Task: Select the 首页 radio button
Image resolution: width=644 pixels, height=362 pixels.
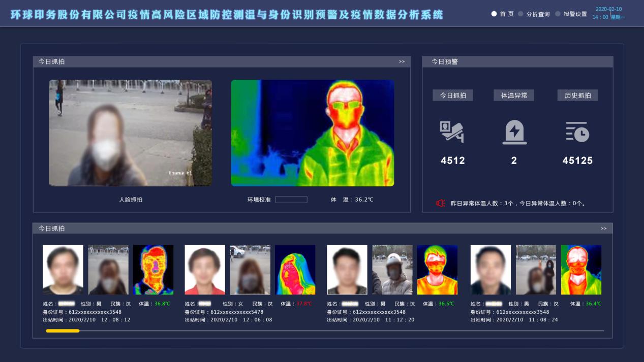Action: (494, 14)
